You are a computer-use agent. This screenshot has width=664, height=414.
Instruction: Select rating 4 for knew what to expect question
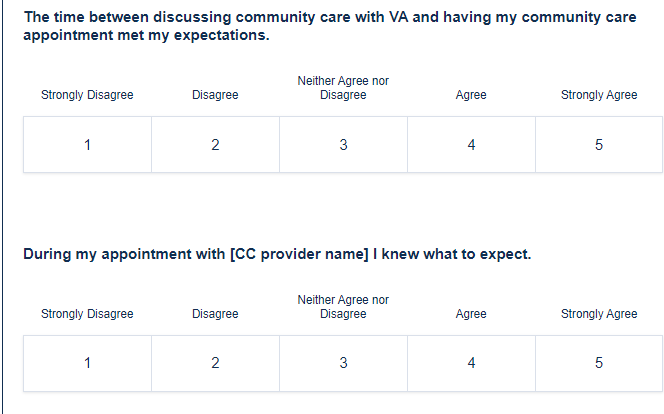pos(471,363)
